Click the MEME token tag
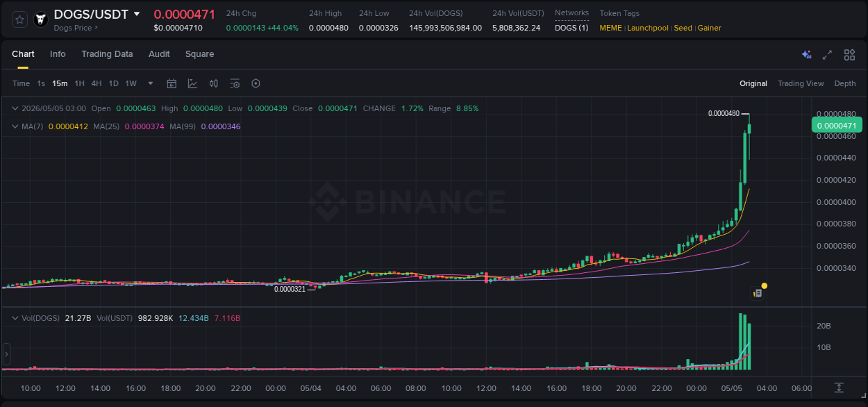Image resolution: width=868 pixels, height=407 pixels. tap(611, 28)
